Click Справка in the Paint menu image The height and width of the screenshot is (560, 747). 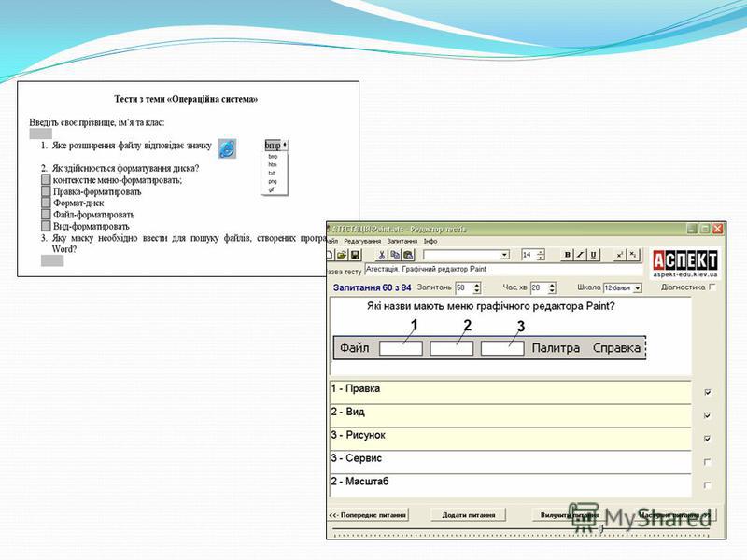(616, 348)
